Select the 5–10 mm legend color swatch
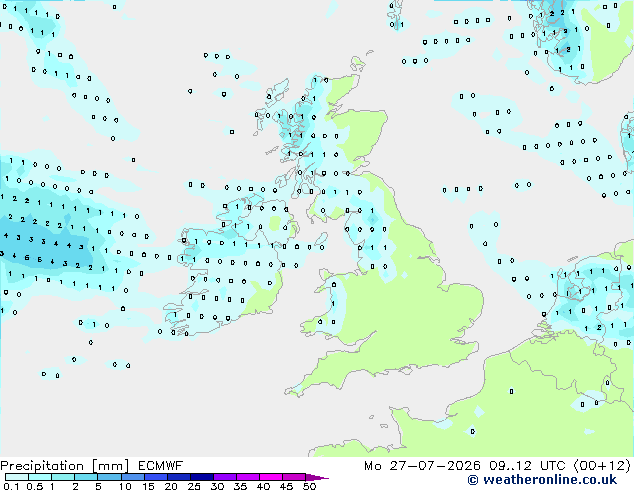The height and width of the screenshot is (490, 634). [109, 477]
